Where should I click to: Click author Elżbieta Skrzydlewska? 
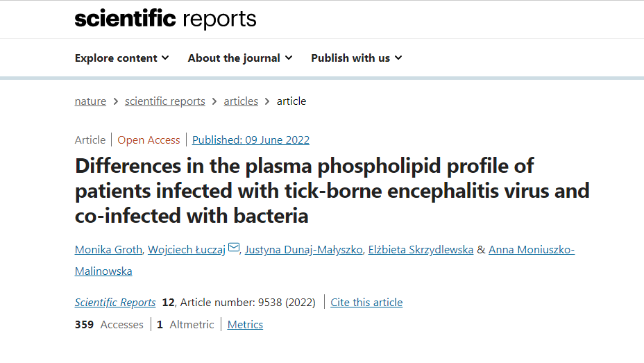[x=421, y=250]
